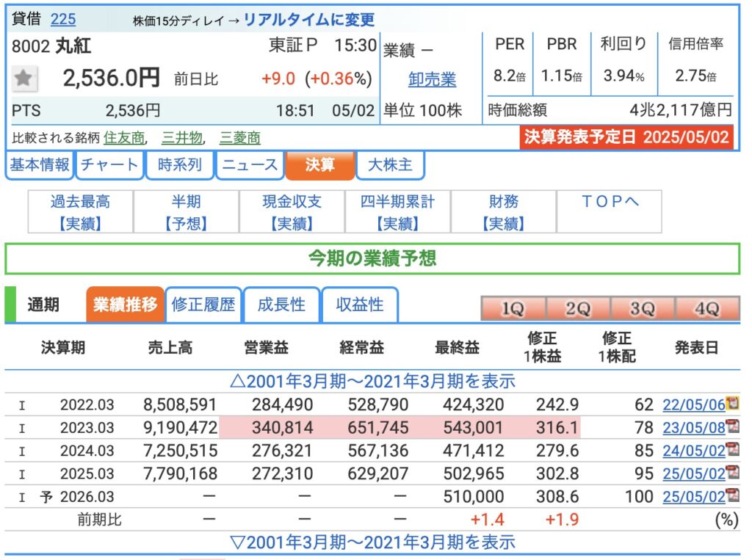The image size is (752, 560).
Task: Expand the lower ▽2001年3月期〜2021年3月期を表示 row
Action: (372, 542)
